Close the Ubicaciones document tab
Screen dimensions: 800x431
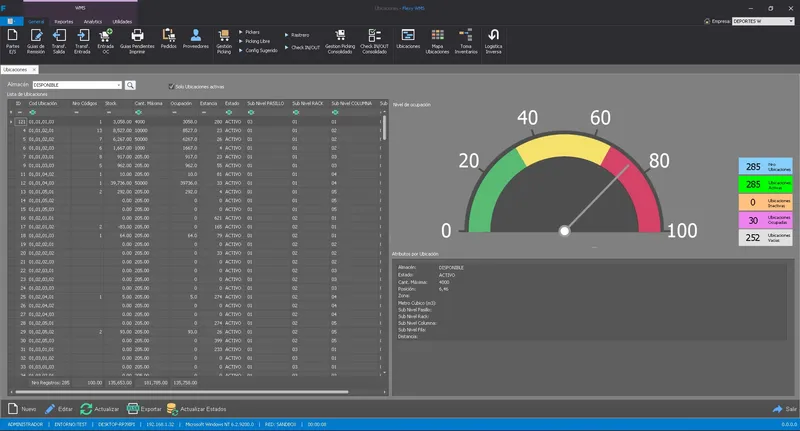coord(34,69)
